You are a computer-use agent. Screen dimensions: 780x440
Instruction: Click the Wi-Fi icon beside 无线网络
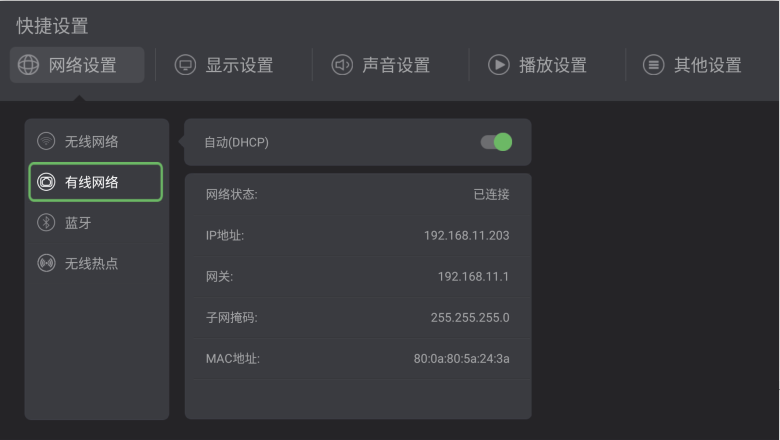[x=46, y=141]
